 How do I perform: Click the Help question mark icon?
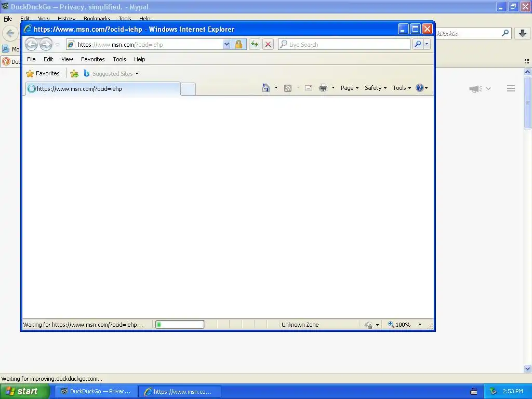[x=420, y=88]
